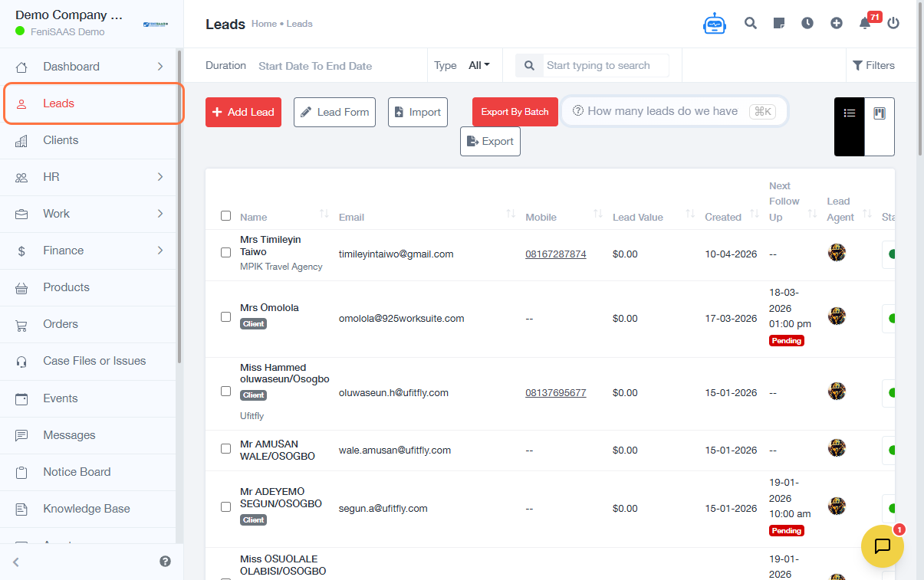Expand the HR sidebar menu
The width and height of the screenshot is (924, 580).
click(x=90, y=177)
